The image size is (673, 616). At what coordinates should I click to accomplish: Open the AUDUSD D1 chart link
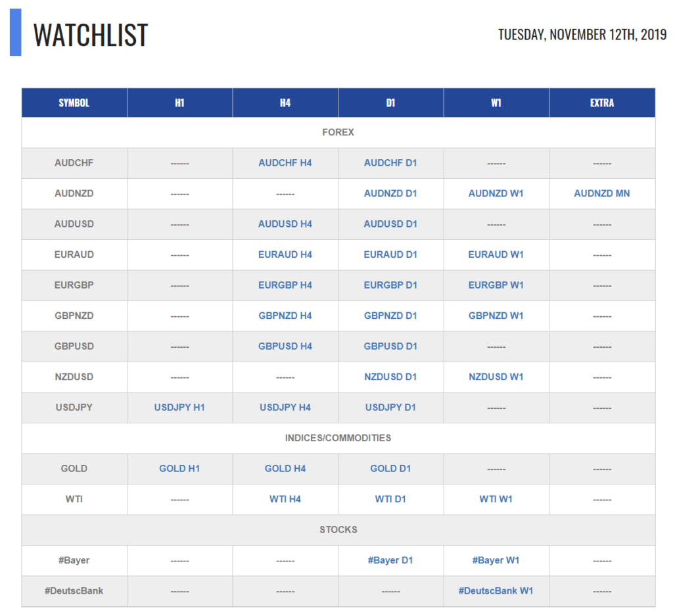(x=390, y=224)
